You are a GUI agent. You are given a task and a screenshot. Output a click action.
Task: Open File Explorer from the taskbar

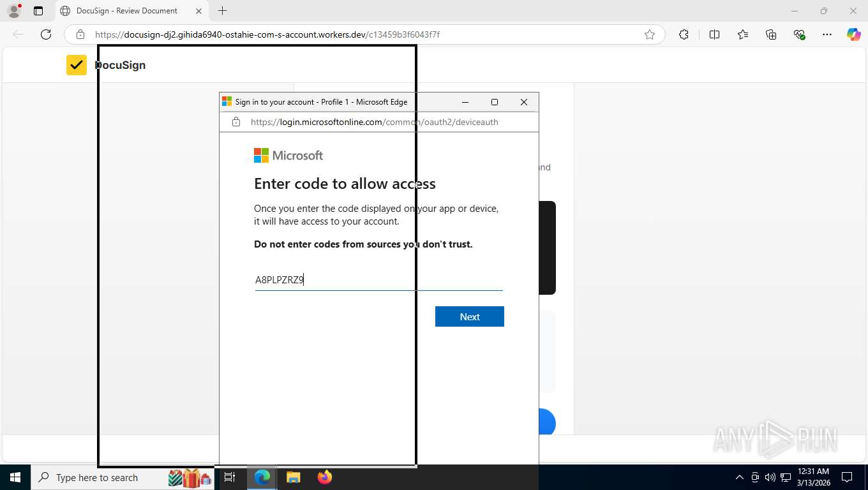293,477
